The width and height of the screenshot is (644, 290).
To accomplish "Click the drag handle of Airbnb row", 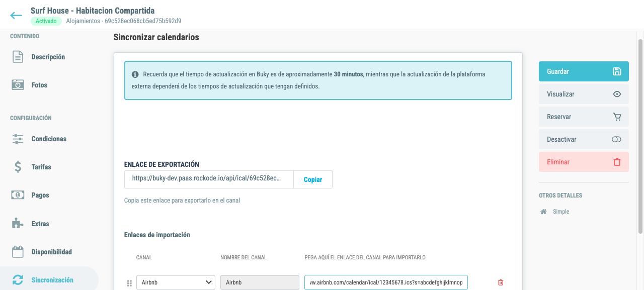I will [x=129, y=283].
